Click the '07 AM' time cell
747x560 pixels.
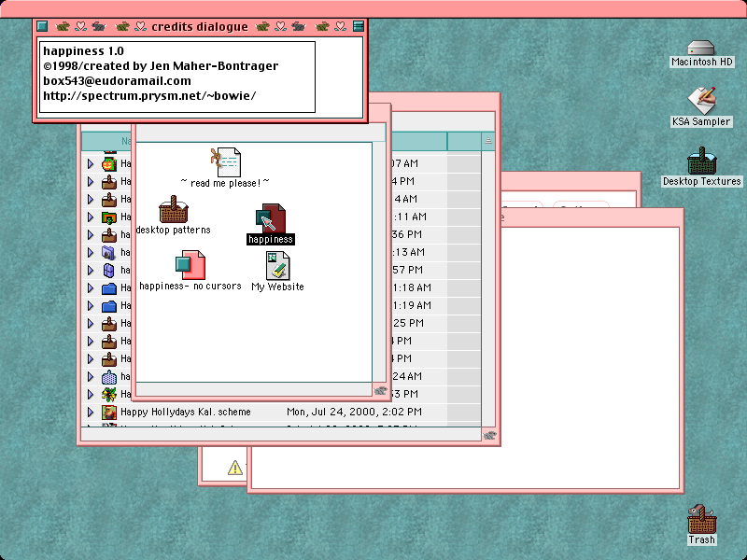405,164
